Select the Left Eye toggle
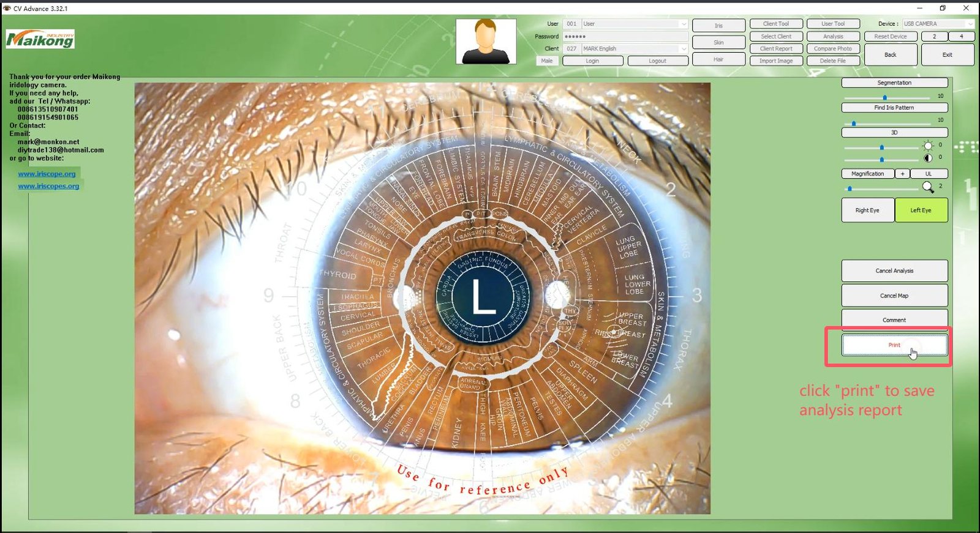980x533 pixels. (x=921, y=210)
